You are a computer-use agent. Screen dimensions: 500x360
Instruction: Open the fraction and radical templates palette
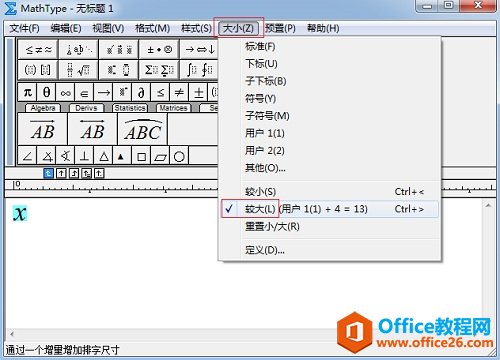point(78,70)
